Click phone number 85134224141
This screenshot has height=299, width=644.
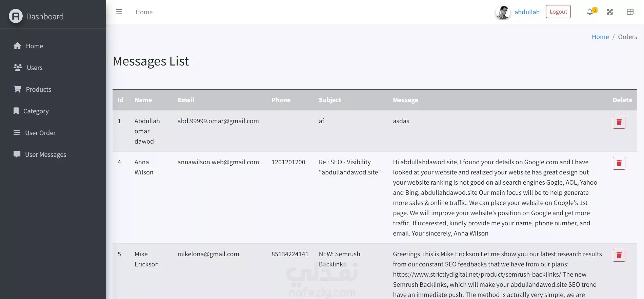[x=290, y=254]
